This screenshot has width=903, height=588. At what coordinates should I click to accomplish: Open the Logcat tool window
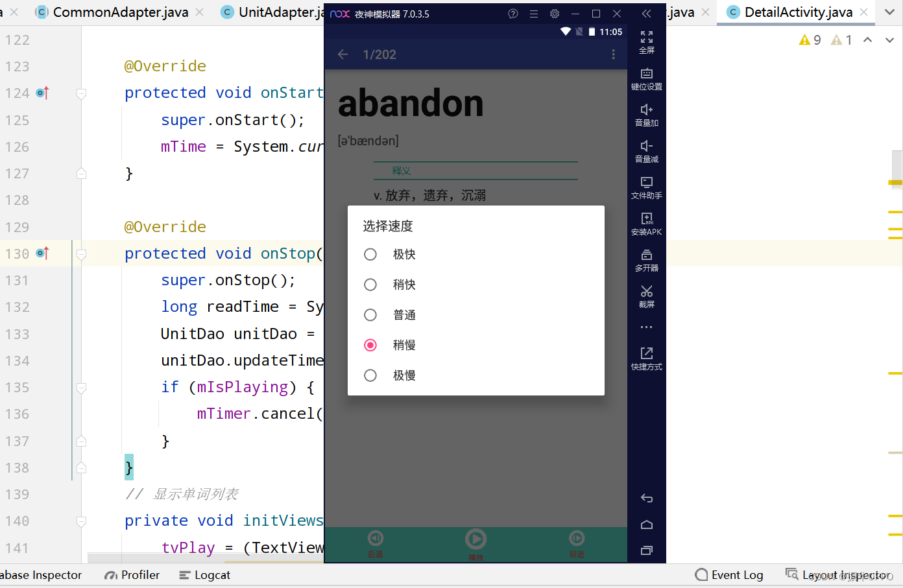point(204,575)
